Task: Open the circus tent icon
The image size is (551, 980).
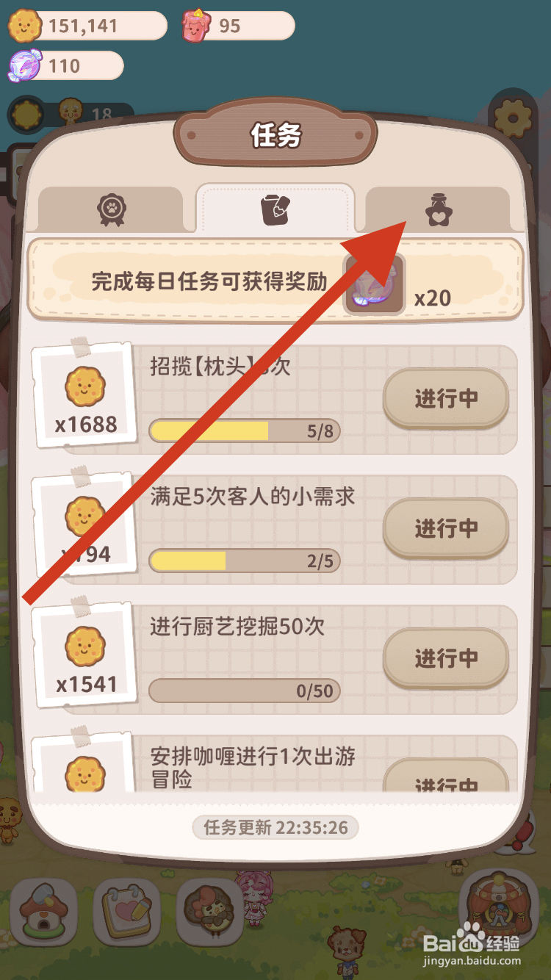Action: [503, 911]
